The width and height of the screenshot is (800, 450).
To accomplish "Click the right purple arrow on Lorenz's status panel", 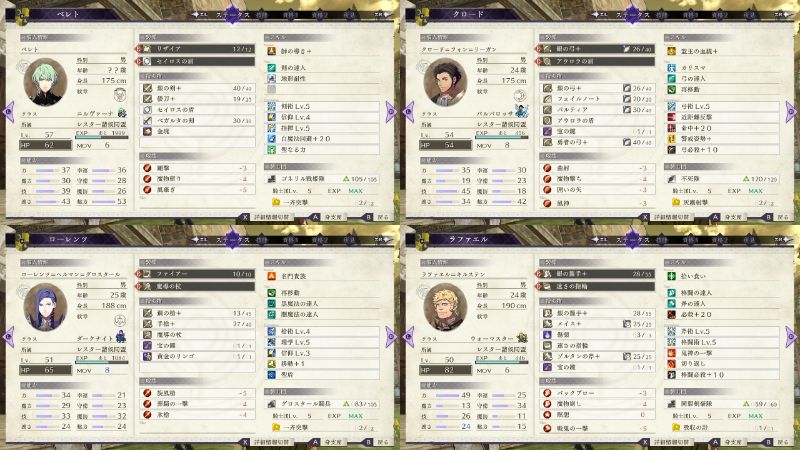I will tap(391, 337).
